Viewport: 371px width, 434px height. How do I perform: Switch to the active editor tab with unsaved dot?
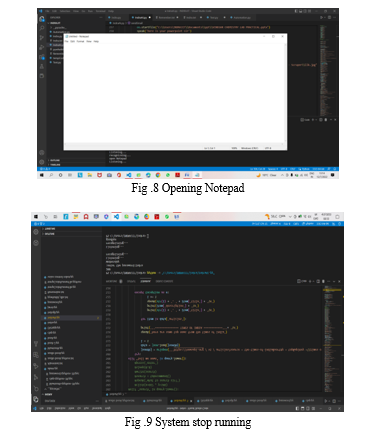(141, 17)
